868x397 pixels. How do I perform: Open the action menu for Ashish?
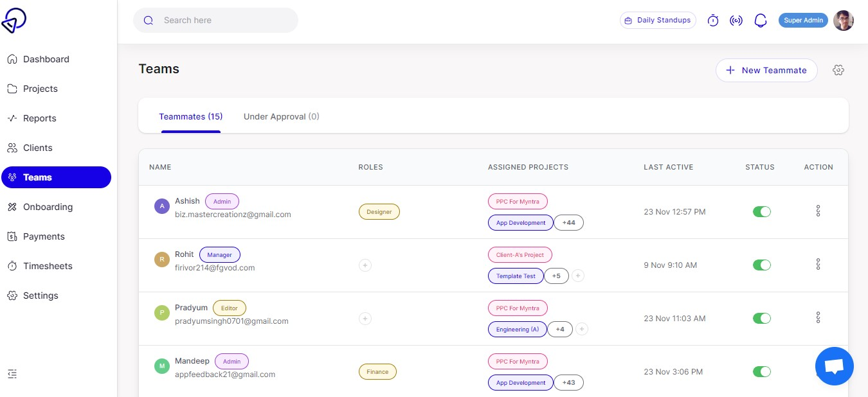click(x=818, y=211)
